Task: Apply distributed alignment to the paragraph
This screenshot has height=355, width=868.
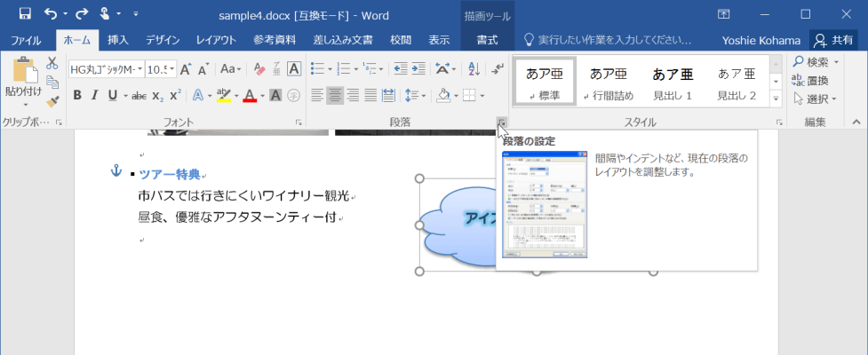Action: tap(388, 96)
